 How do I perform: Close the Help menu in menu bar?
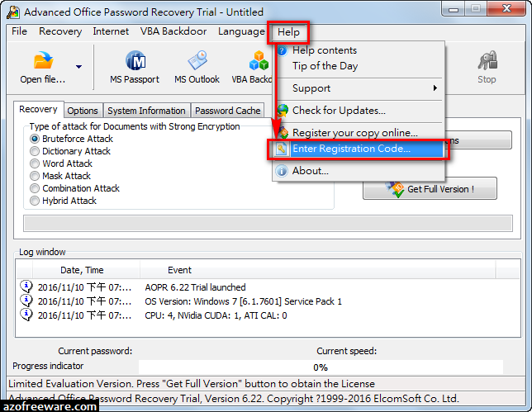288,32
